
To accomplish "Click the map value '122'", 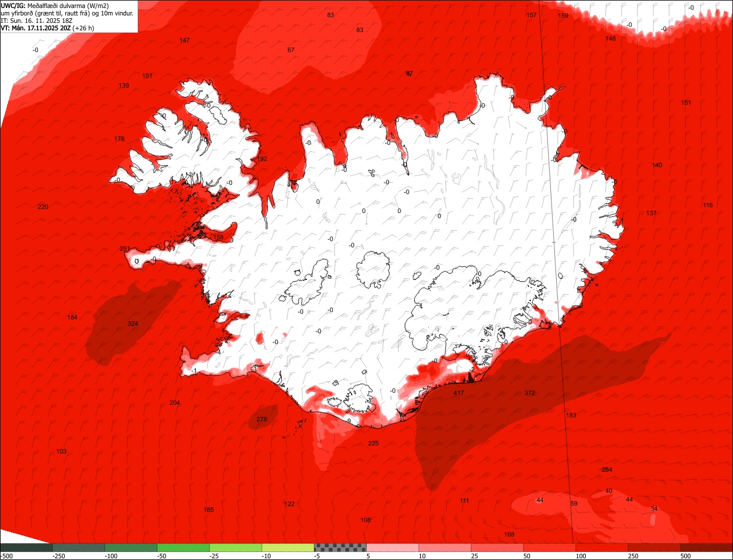I will coord(289,504).
